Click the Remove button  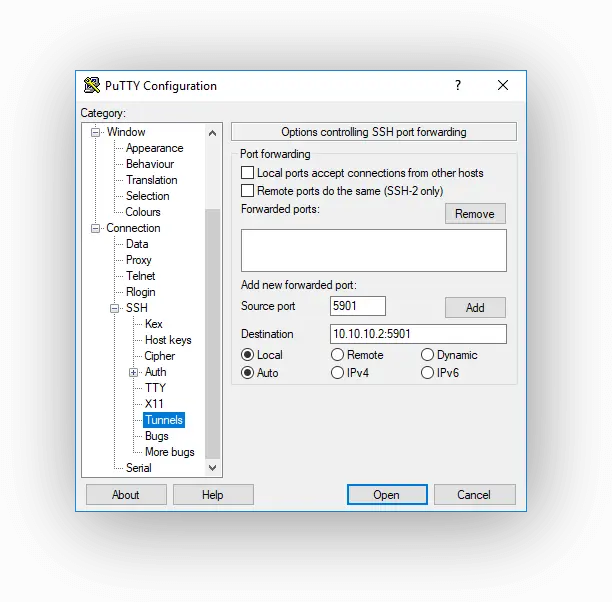pyautogui.click(x=475, y=214)
